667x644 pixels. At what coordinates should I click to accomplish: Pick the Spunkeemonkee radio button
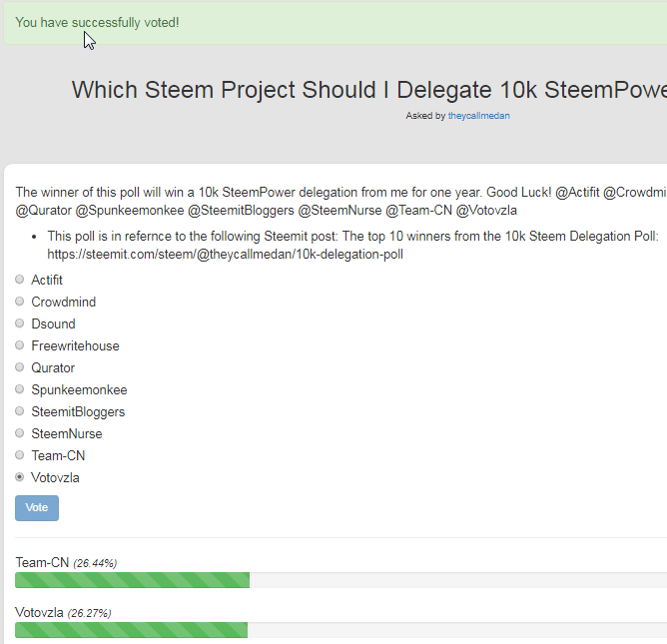click(x=20, y=389)
